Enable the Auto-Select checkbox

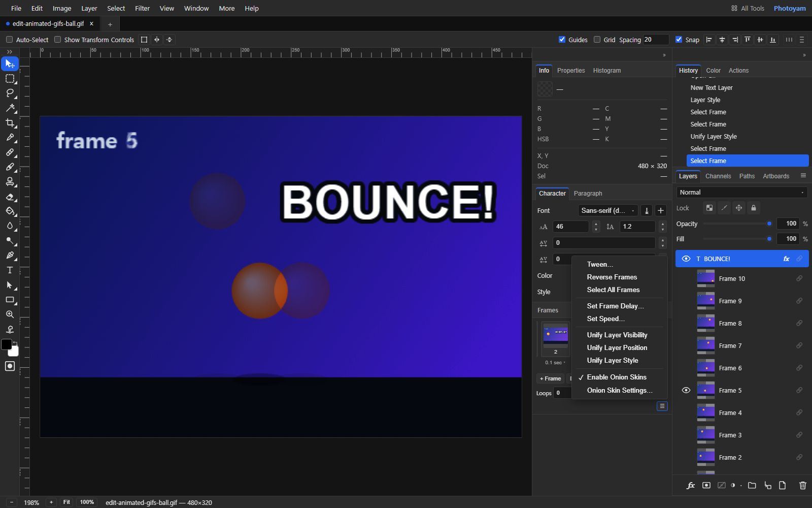point(9,40)
